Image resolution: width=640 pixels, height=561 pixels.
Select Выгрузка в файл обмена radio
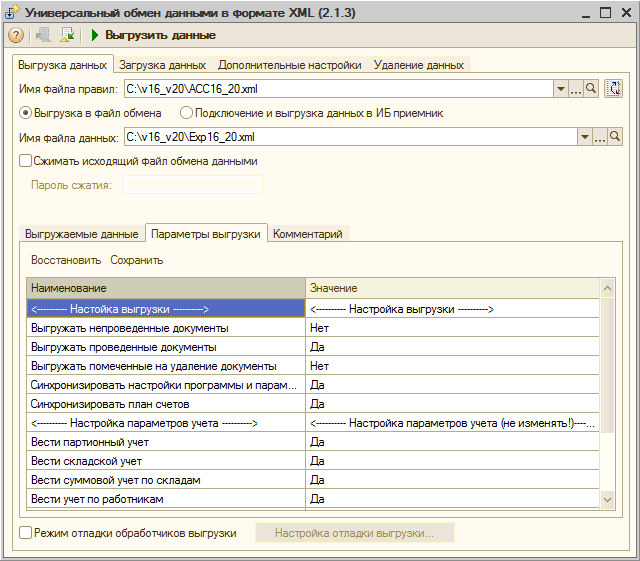(26, 113)
